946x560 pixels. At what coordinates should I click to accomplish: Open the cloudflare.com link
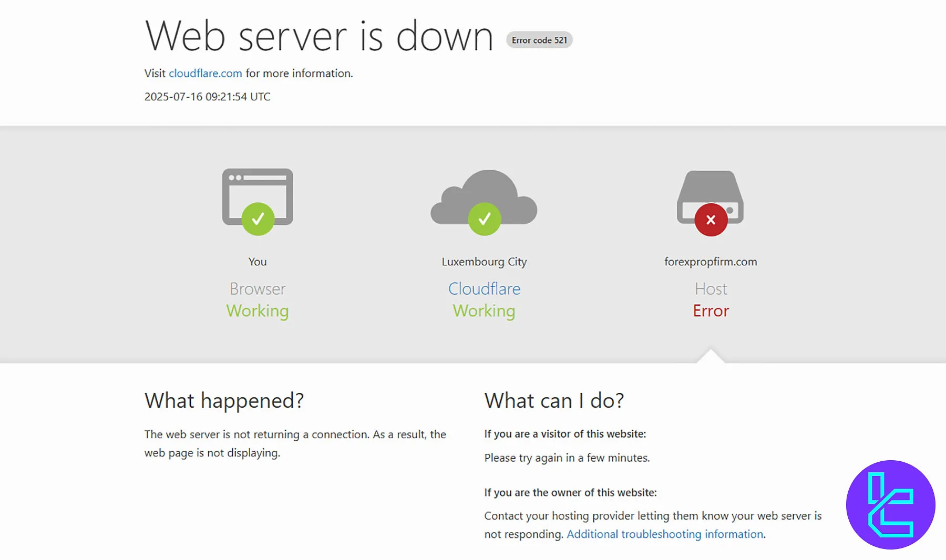tap(205, 74)
